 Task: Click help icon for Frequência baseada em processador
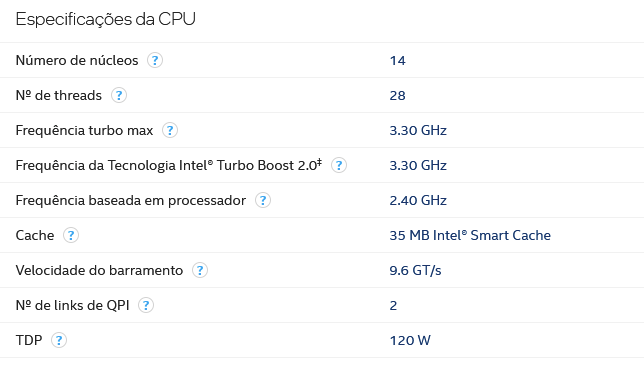263,200
